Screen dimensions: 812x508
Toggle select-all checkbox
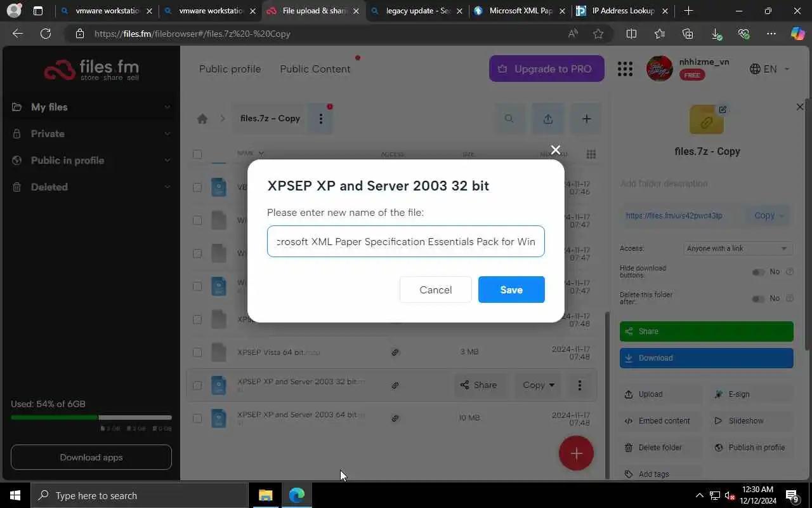pyautogui.click(x=197, y=154)
